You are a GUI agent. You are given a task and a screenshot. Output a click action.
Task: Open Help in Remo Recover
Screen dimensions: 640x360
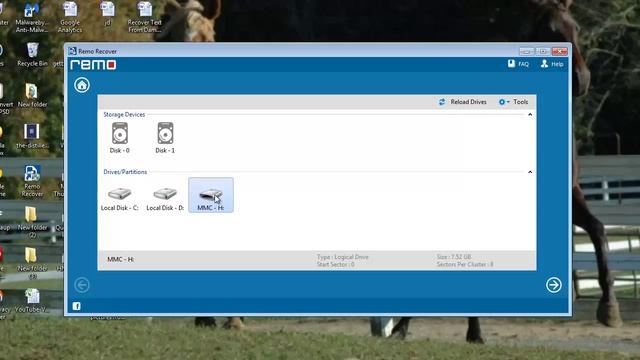tap(552, 64)
